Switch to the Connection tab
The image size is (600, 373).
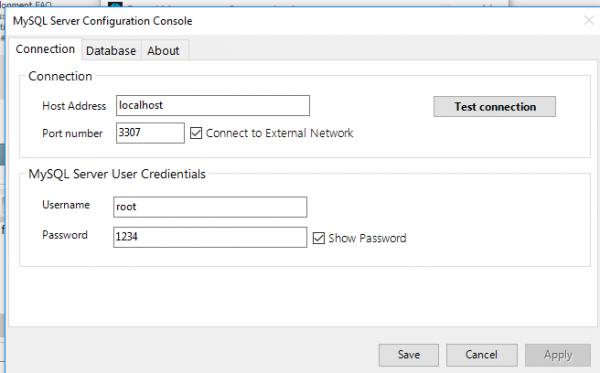(45, 49)
